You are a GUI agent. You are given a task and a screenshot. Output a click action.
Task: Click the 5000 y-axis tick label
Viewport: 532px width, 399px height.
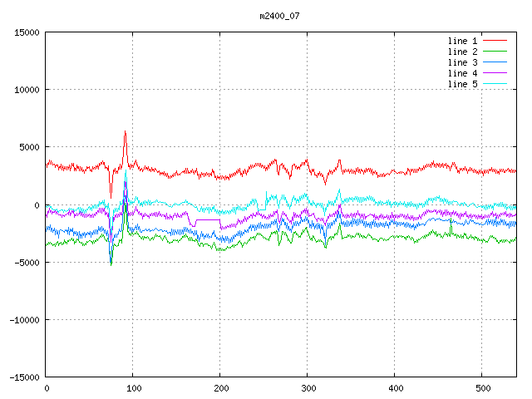(29, 147)
